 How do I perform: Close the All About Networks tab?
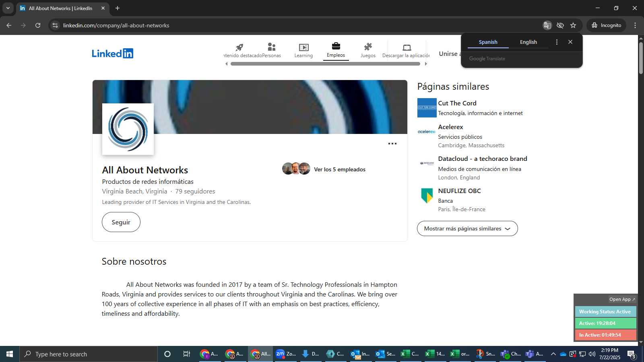[x=103, y=8]
